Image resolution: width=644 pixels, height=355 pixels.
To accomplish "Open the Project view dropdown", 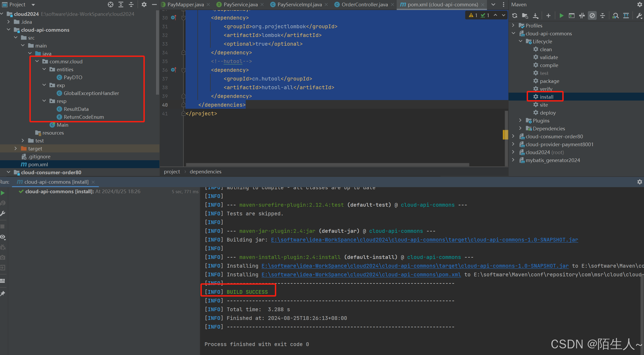I will [33, 4].
